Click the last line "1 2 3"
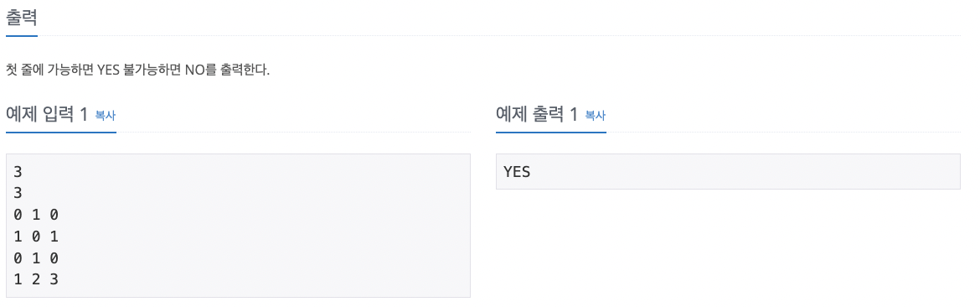This screenshot has width=980, height=307. [x=36, y=279]
